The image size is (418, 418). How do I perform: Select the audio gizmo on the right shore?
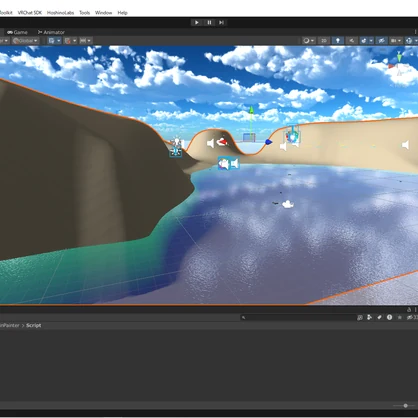pos(405,145)
